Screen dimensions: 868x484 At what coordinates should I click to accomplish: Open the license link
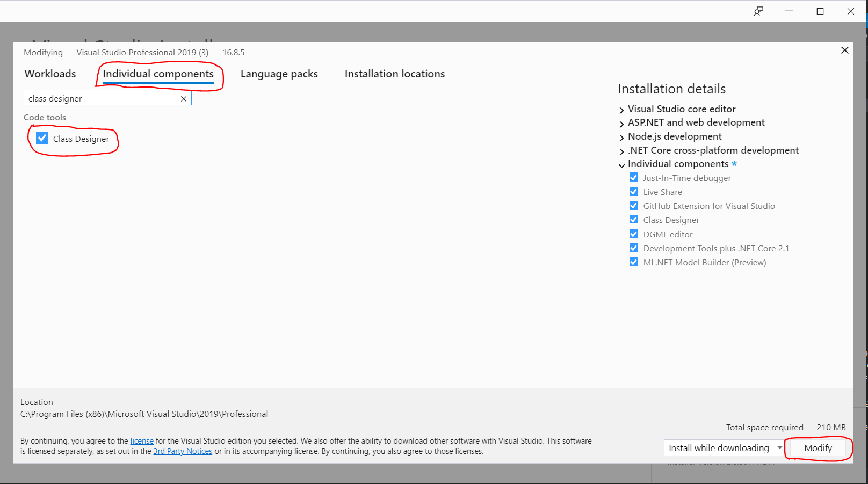pyautogui.click(x=142, y=441)
